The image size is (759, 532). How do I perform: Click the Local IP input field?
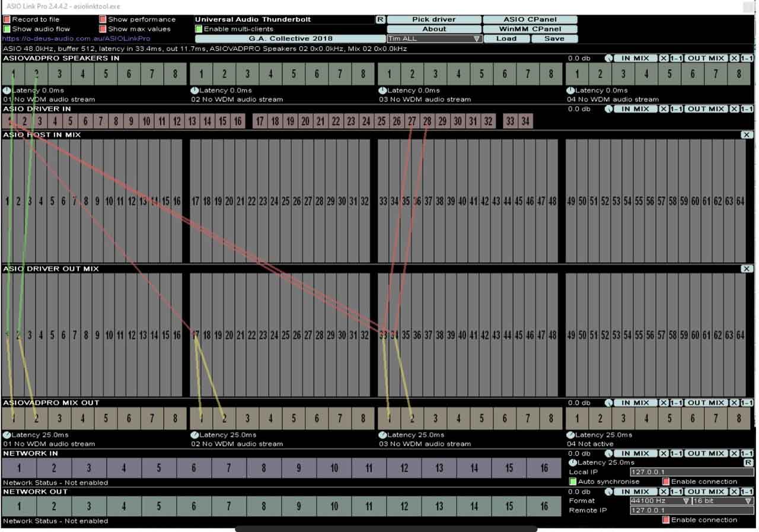[691, 472]
